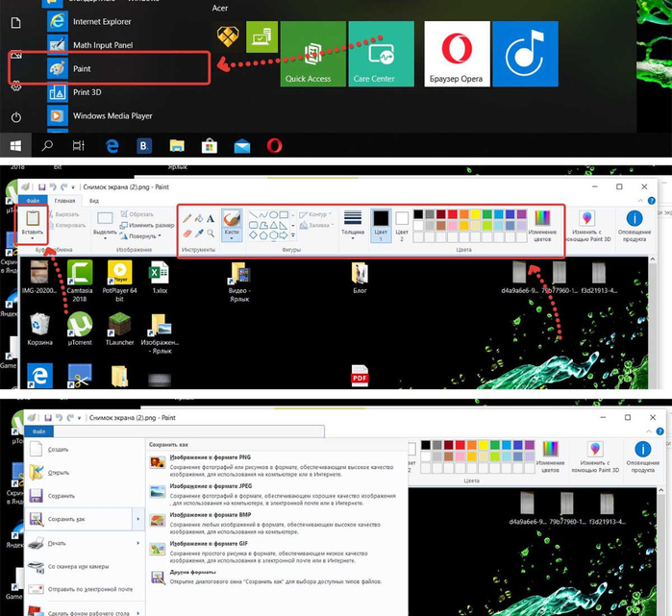Switch to the Вид tab
Viewport: 672px width, 616px height.
pos(94,201)
